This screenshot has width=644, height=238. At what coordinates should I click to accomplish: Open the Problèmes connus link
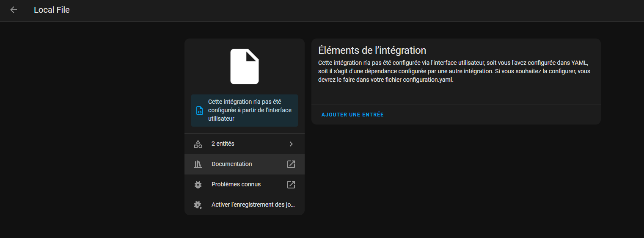point(245,185)
